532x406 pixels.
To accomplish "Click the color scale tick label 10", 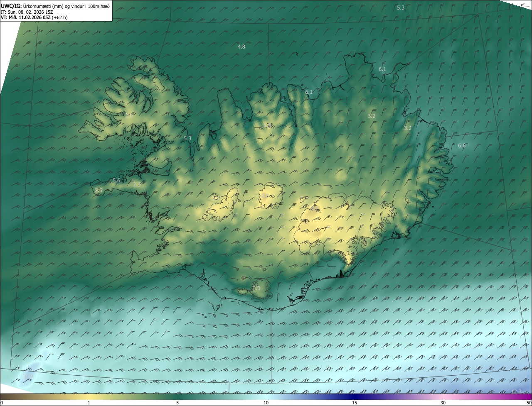I will click(x=266, y=403).
